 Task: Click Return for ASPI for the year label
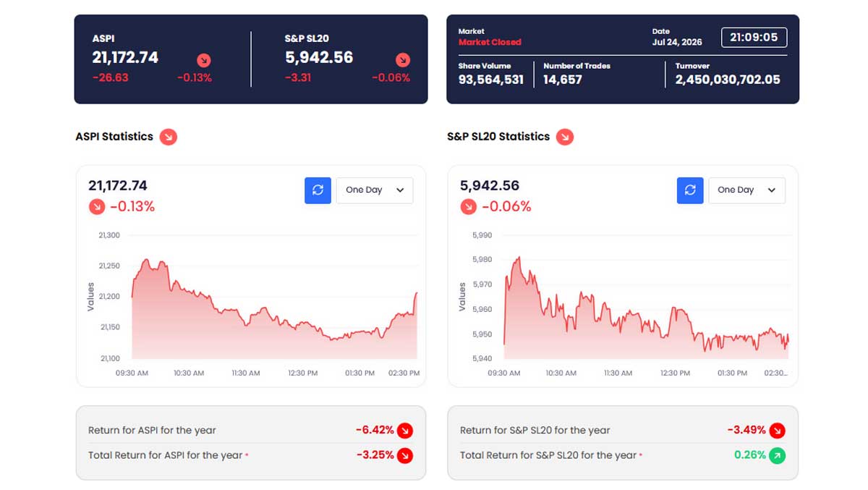click(x=152, y=431)
